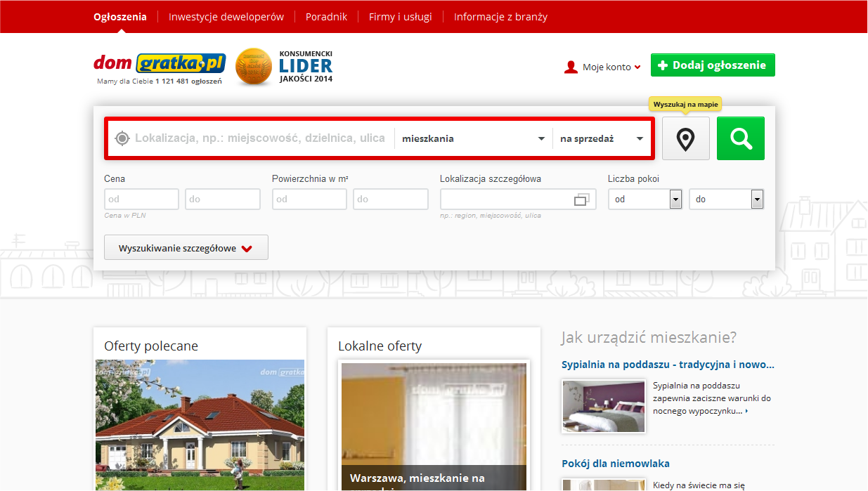Expand the Moje konto menu
The height and width of the screenshot is (491, 868).
[x=611, y=67]
